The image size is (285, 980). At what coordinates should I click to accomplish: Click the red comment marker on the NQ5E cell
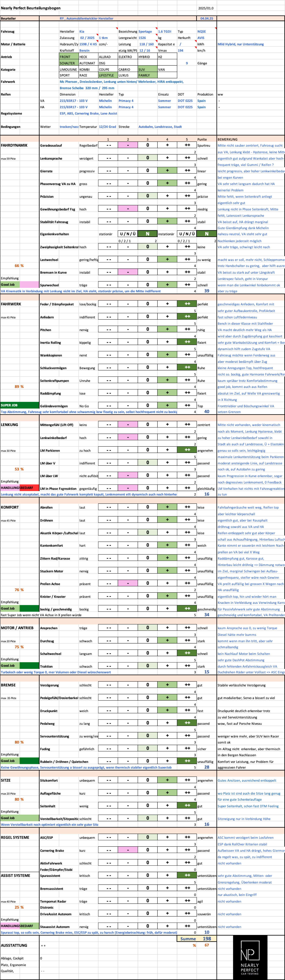[x=215, y=29]
